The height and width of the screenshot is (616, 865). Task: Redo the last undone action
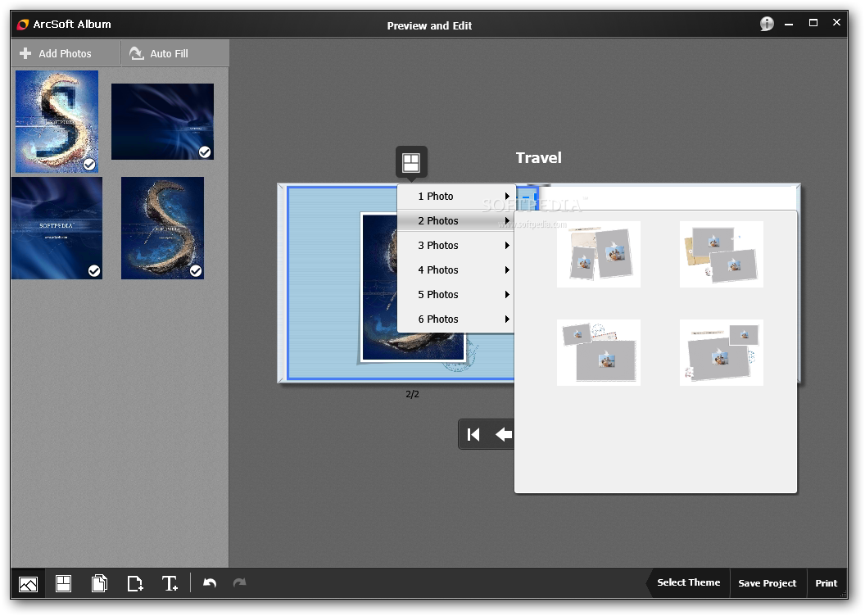coord(239,583)
